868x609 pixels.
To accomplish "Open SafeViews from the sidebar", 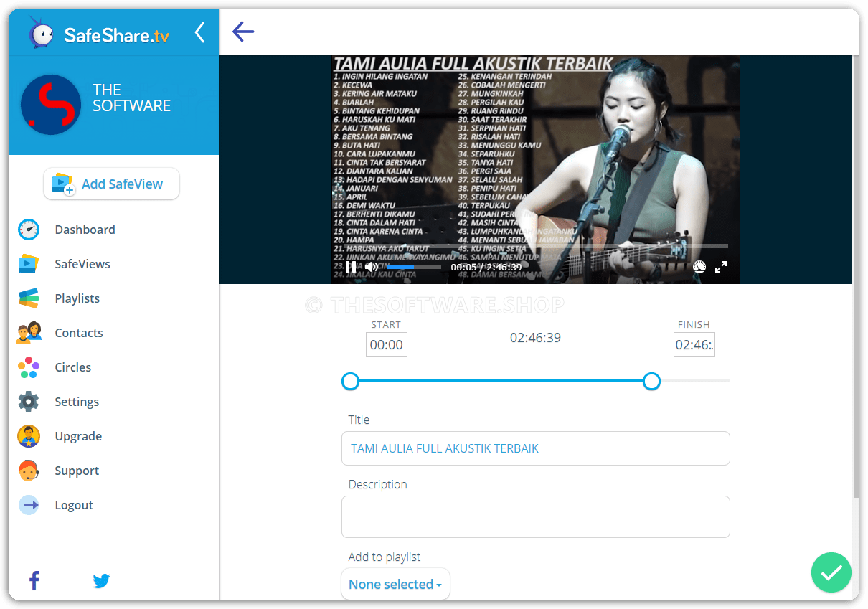I will point(82,264).
